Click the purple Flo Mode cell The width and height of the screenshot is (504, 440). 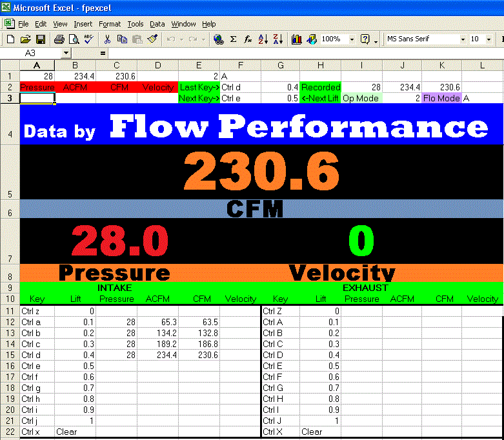point(441,98)
